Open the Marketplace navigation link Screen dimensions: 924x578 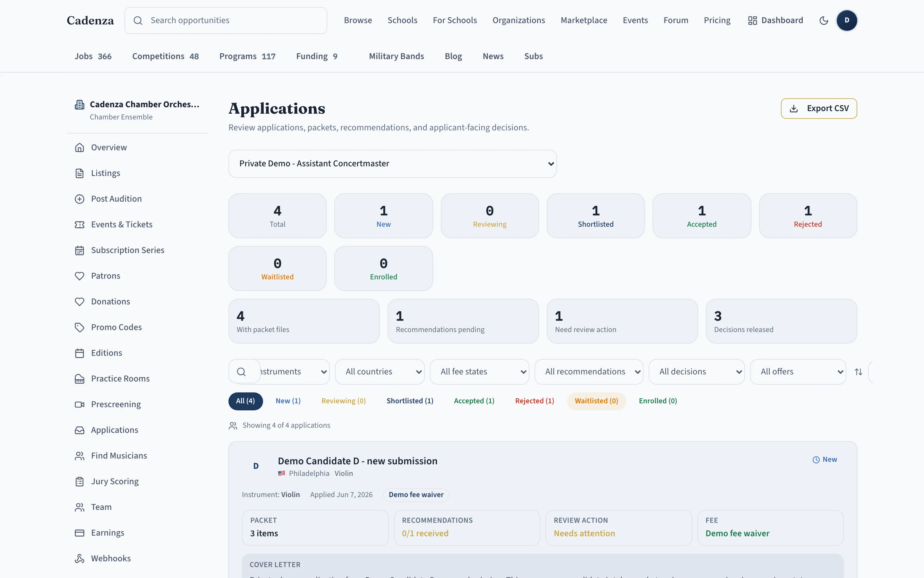tap(583, 20)
